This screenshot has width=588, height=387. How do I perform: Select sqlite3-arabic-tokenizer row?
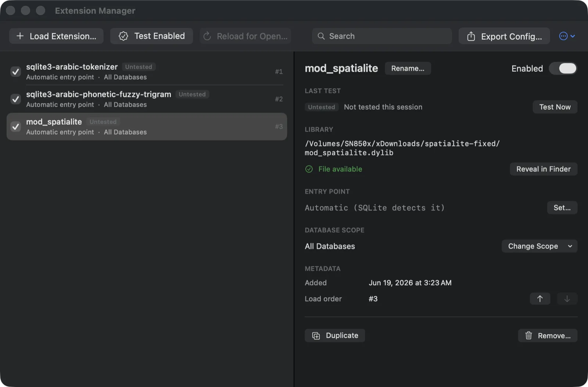pyautogui.click(x=147, y=71)
